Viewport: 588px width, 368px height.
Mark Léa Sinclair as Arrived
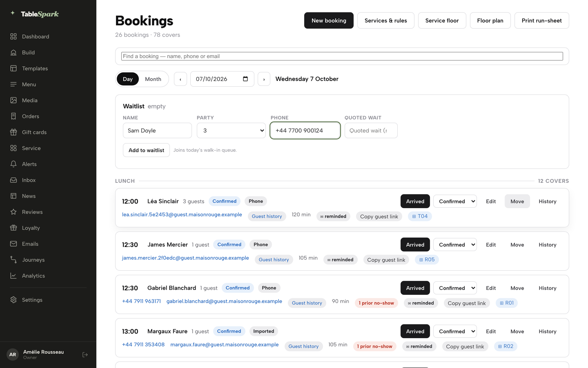coord(415,201)
